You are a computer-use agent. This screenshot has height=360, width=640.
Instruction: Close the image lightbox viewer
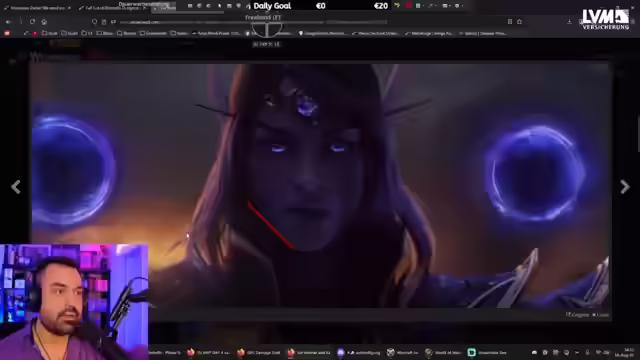pyautogui.click(x=600, y=315)
